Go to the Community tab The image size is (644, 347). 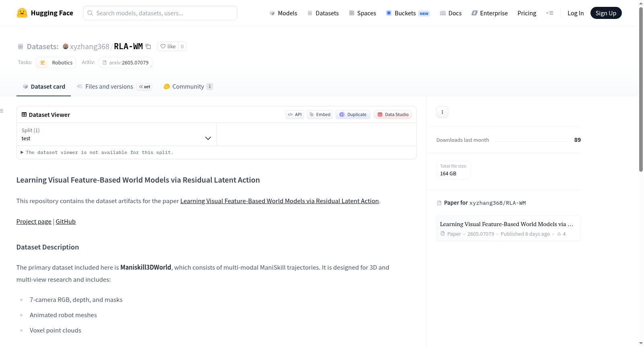[x=188, y=87]
